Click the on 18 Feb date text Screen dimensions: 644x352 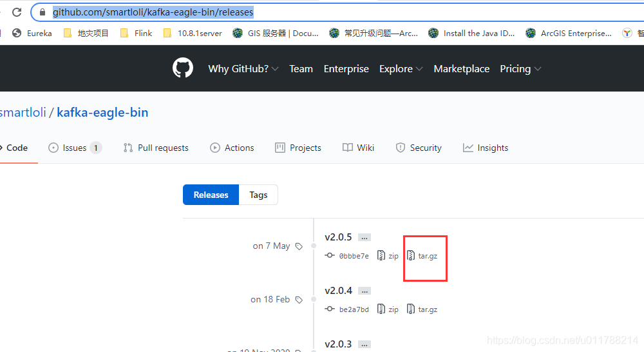click(270, 299)
